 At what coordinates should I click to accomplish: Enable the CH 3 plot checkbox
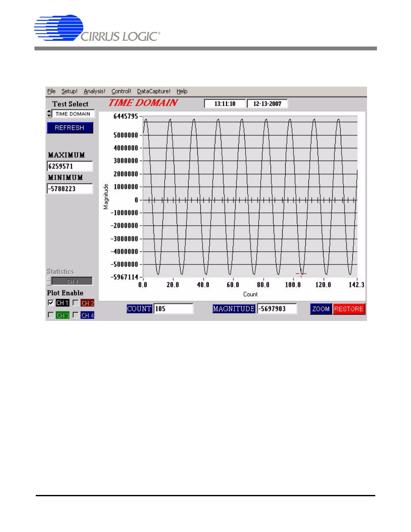(x=50, y=315)
